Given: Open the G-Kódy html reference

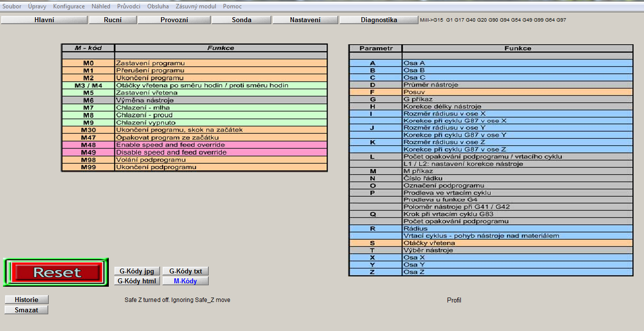Looking at the screenshot, I should (x=137, y=281).
